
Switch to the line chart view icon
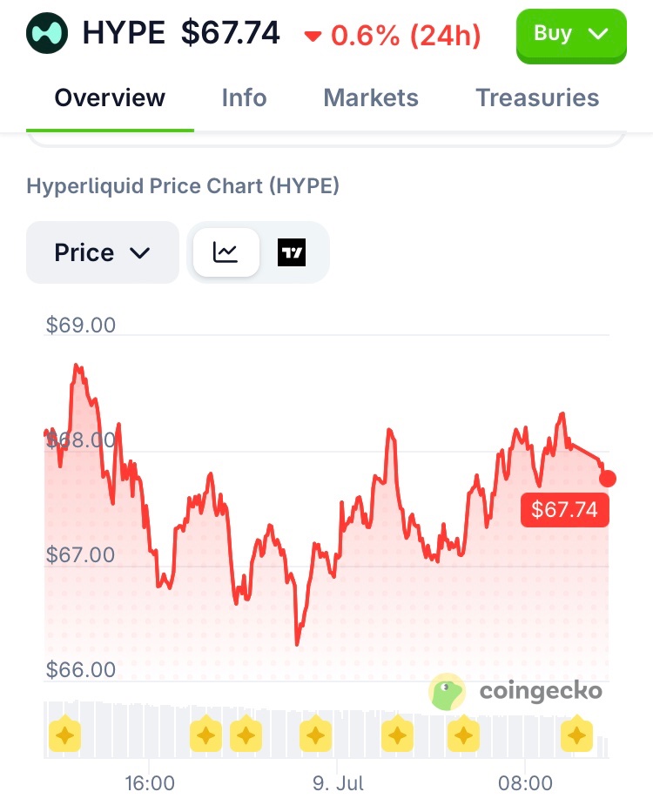coord(226,252)
